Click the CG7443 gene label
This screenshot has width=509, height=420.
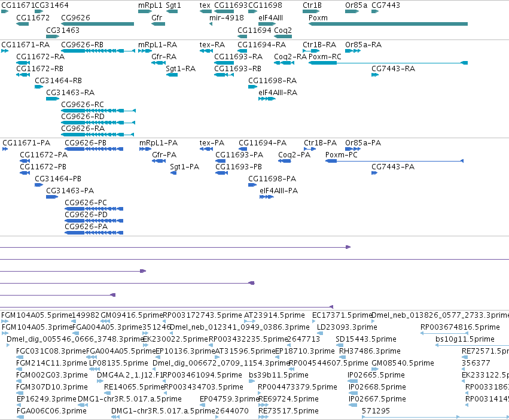coord(386,5)
